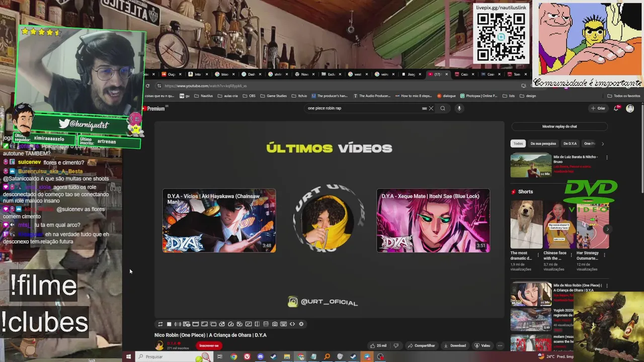The width and height of the screenshot is (644, 362).
Task: Open the three-dot more actions under video
Action: click(x=500, y=346)
